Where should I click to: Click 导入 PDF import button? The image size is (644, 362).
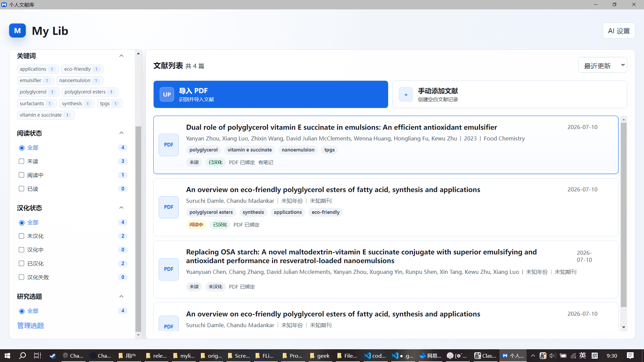pos(271,95)
